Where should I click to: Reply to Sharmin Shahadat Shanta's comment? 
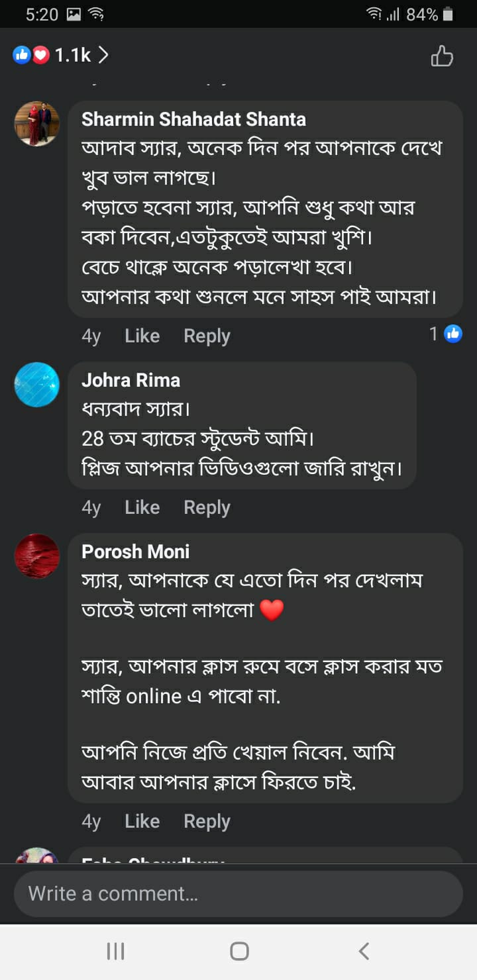207,336
